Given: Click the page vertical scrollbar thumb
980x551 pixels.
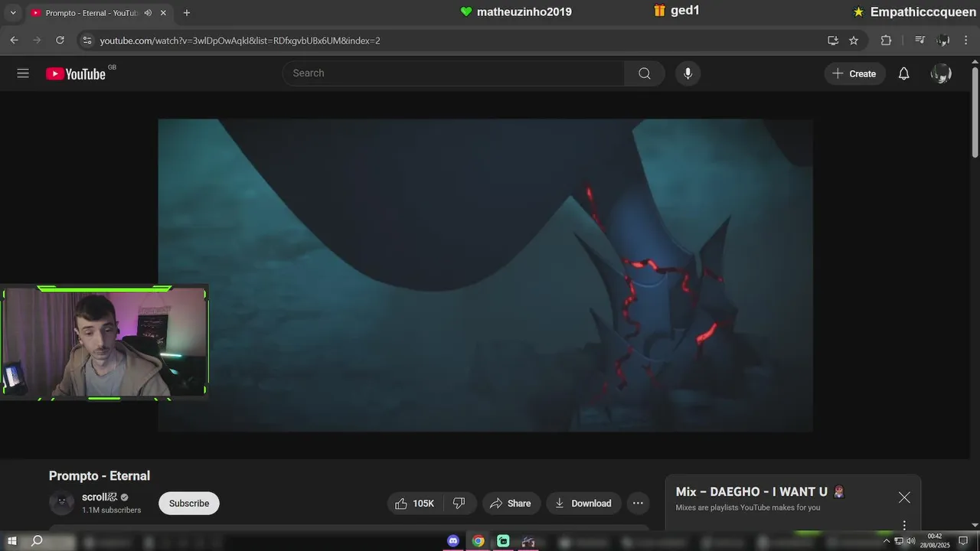Looking at the screenshot, I should (x=975, y=112).
